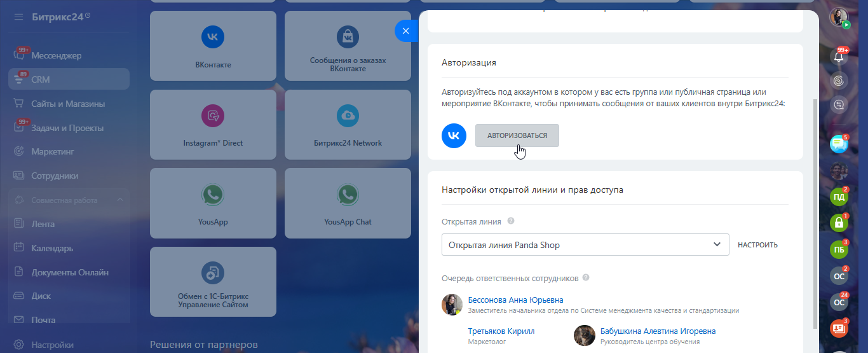Click the spiral icon below the bell

click(x=839, y=81)
